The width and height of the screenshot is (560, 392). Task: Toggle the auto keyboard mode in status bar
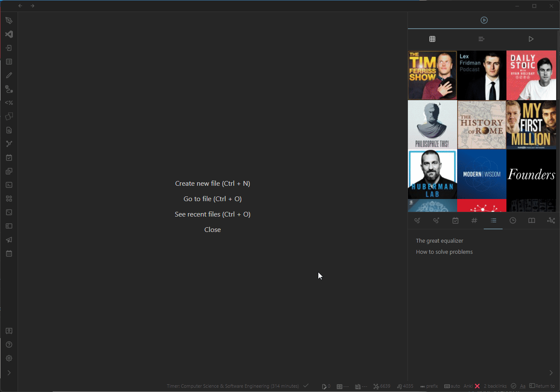(x=452, y=386)
